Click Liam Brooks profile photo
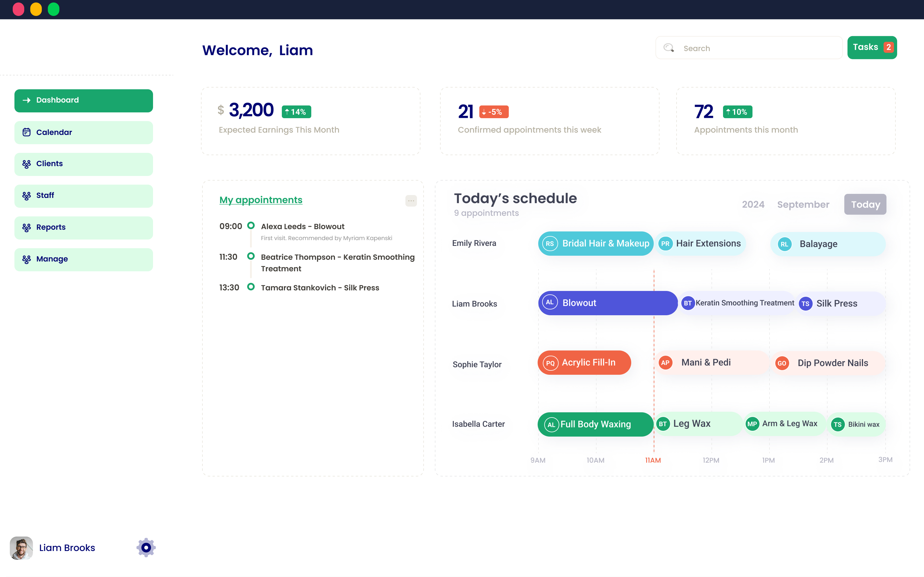Image resolution: width=924 pixels, height=577 pixels. click(x=21, y=548)
